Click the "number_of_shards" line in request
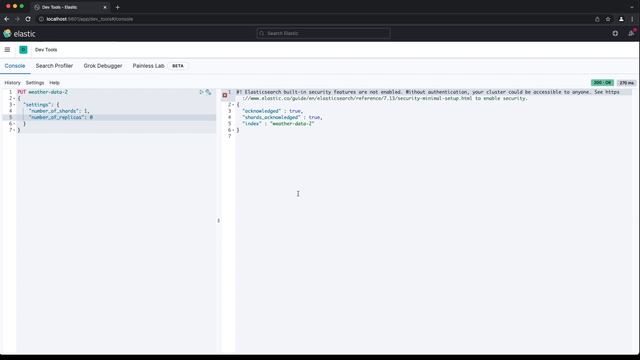Viewport: 640px width, 360px height. [x=59, y=111]
